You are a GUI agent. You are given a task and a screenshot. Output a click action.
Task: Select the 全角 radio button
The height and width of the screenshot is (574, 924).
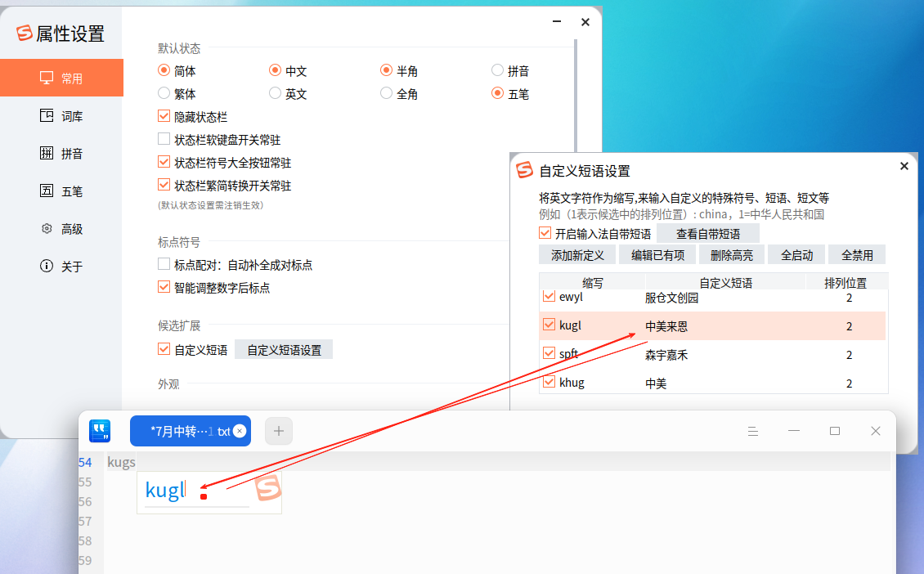coord(386,93)
